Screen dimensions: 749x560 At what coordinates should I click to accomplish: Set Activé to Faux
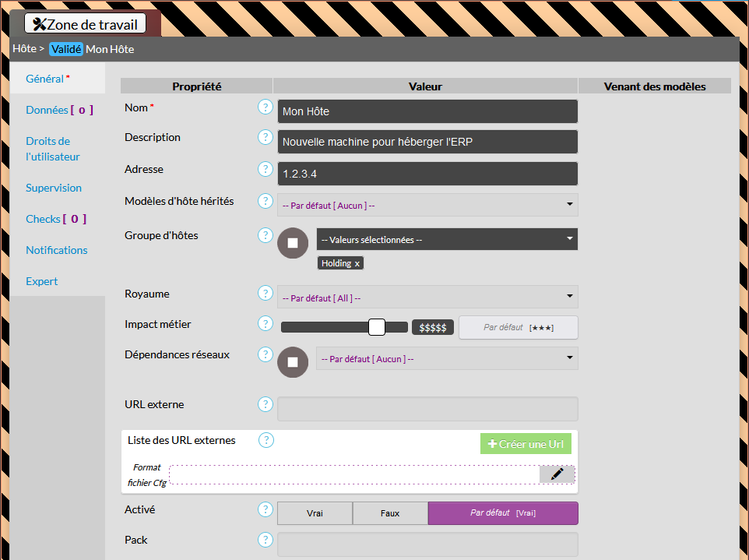click(390, 513)
